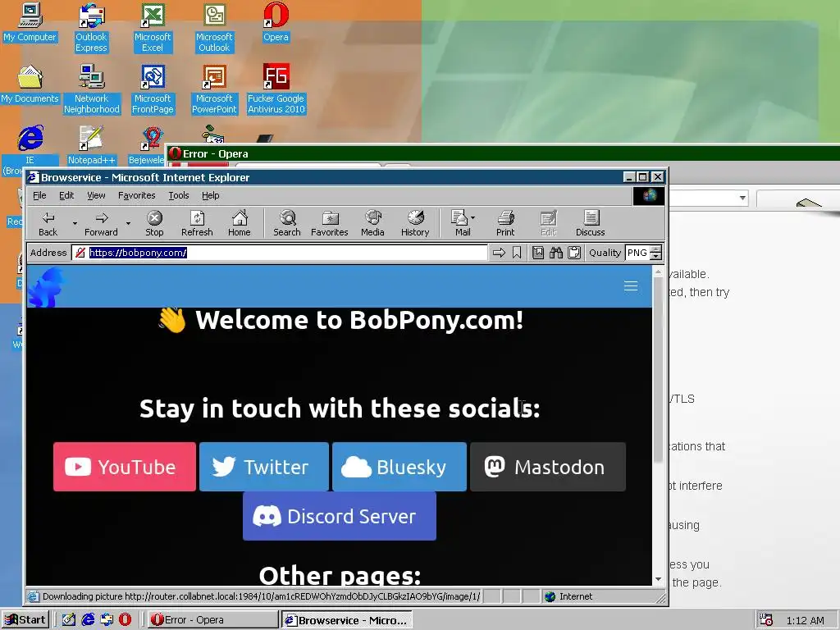Open the Favorites pane
This screenshot has width=840, height=630.
click(330, 223)
